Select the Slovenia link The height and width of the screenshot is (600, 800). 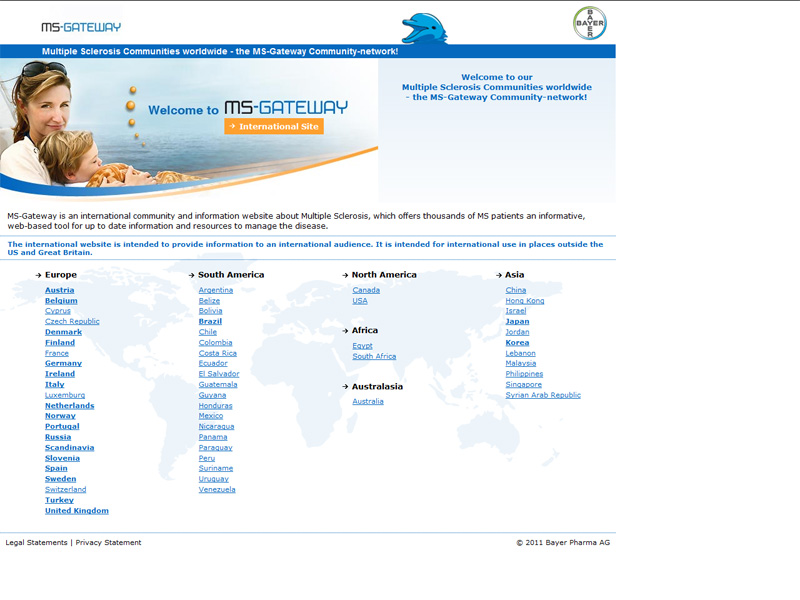[x=62, y=458]
